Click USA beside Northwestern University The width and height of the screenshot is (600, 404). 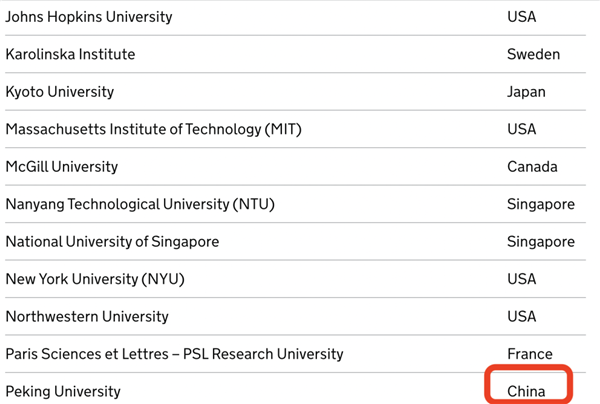pyautogui.click(x=522, y=317)
